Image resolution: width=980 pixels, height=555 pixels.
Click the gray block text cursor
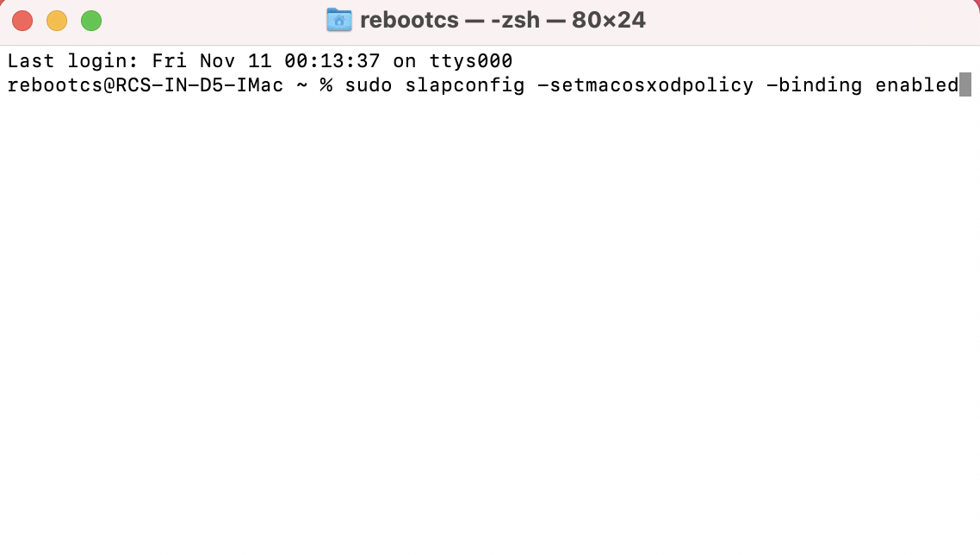(x=965, y=85)
